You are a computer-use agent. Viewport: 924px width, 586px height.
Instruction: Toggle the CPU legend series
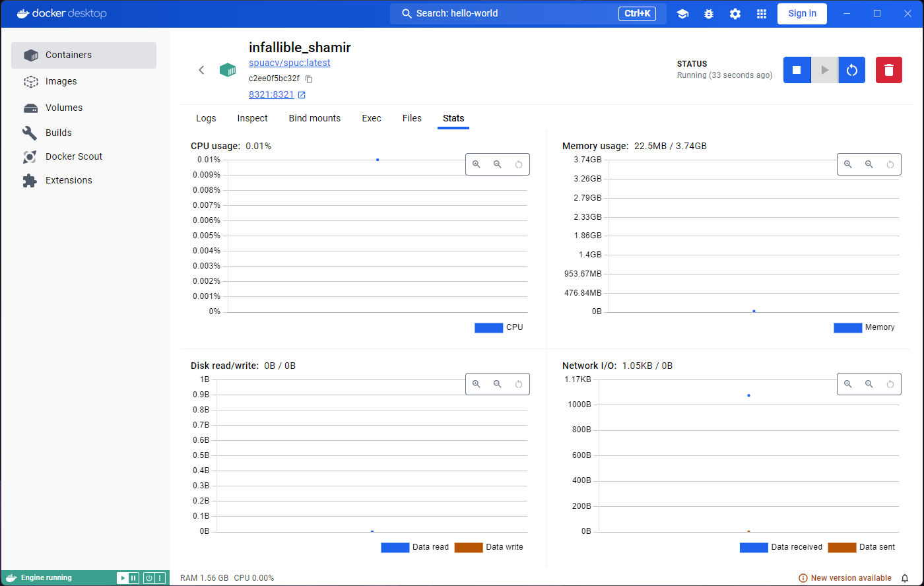click(499, 327)
